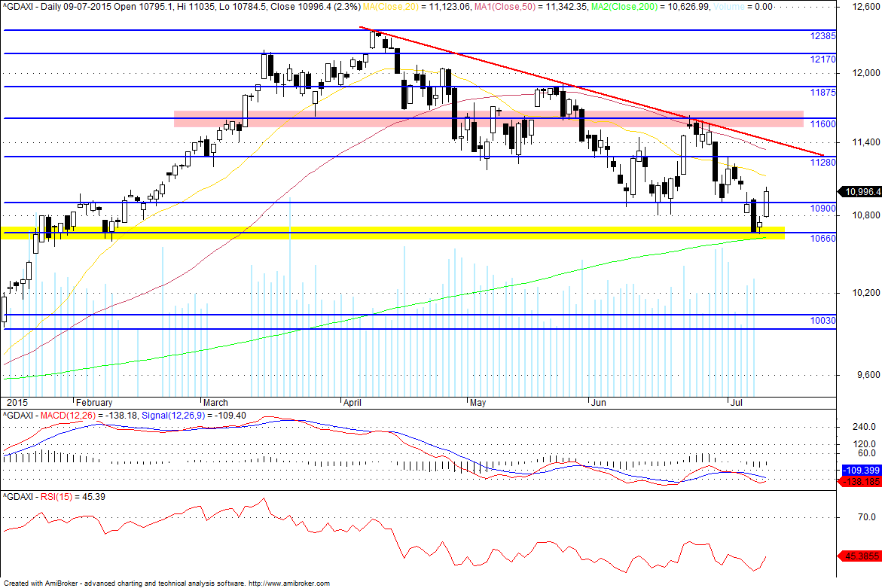Click the 12170 price level label

(822, 59)
